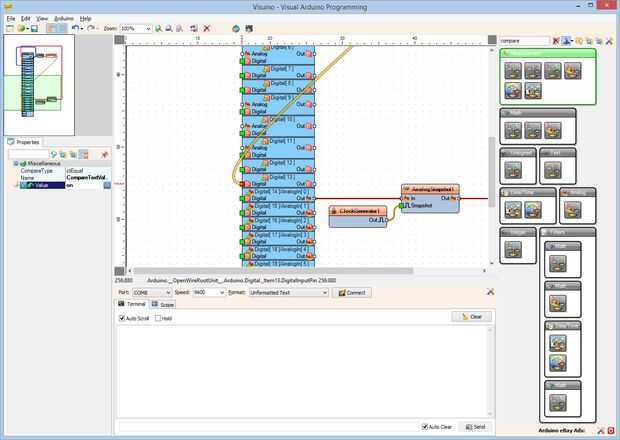Click the terminal send text input field
This screenshot has width=620, height=440.
click(x=267, y=427)
